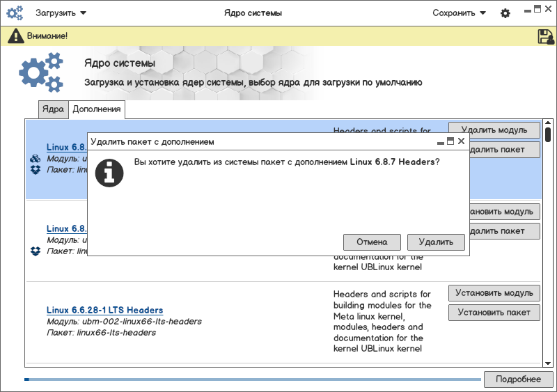Viewport: 557px width, 392px height.
Task: Click the save-disk icon in warning bar
Action: [546, 36]
